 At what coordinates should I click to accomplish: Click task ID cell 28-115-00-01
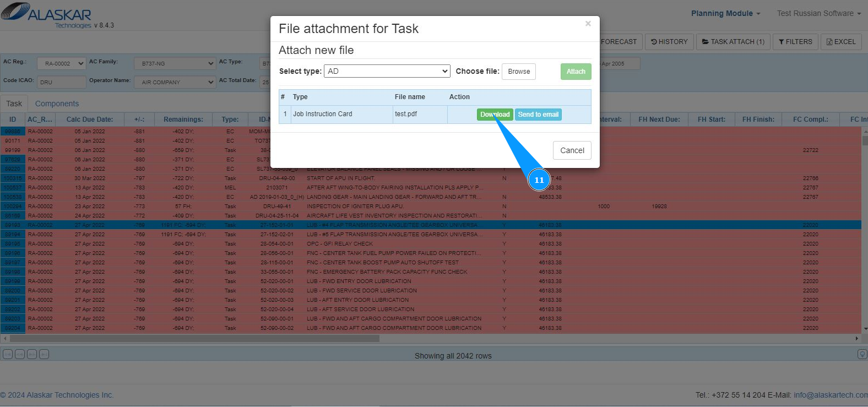point(277,263)
